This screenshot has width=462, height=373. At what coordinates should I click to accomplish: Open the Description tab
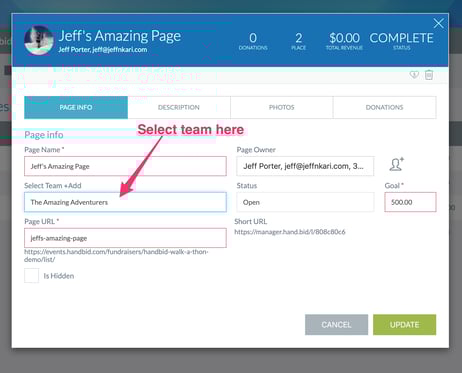pos(179,107)
